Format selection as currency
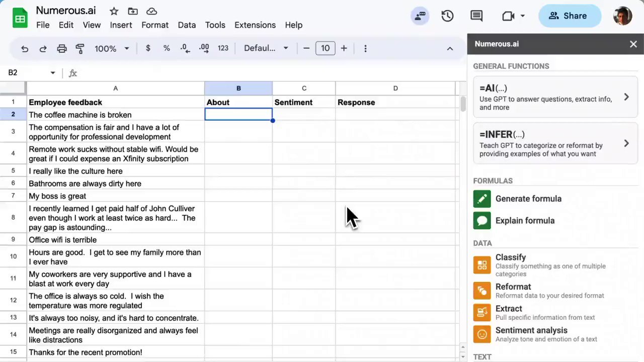Viewport: 644px width, 362px height. click(148, 48)
